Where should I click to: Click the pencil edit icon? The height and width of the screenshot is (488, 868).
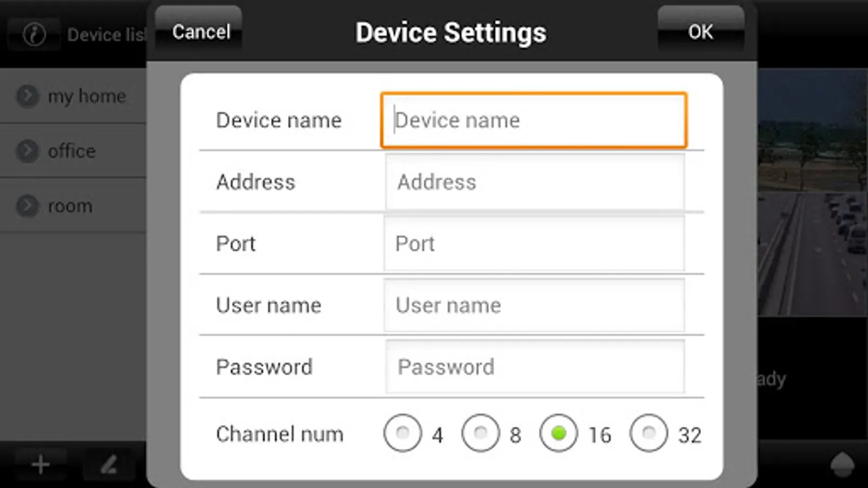(x=109, y=465)
